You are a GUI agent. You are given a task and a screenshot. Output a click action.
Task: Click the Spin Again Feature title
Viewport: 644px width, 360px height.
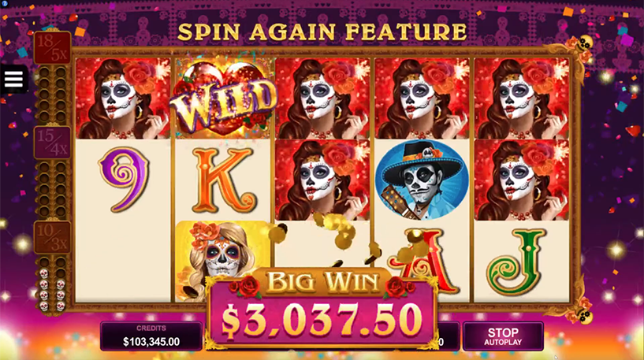tap(322, 32)
